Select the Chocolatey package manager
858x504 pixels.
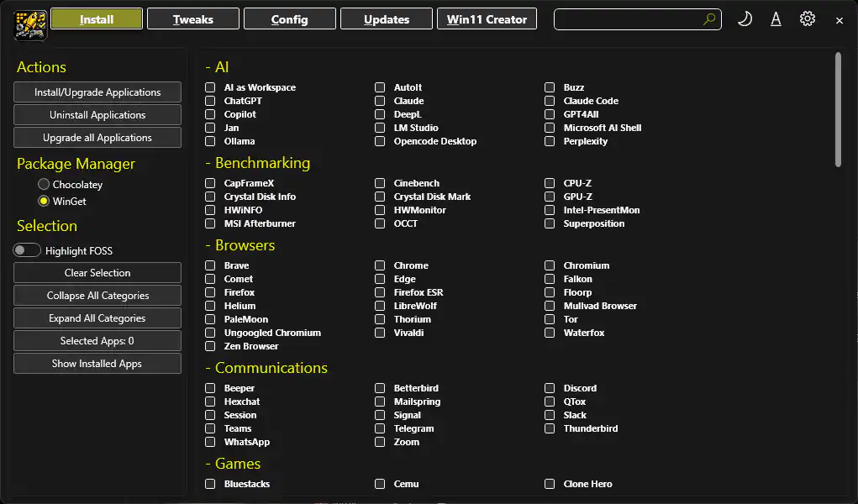tap(44, 185)
